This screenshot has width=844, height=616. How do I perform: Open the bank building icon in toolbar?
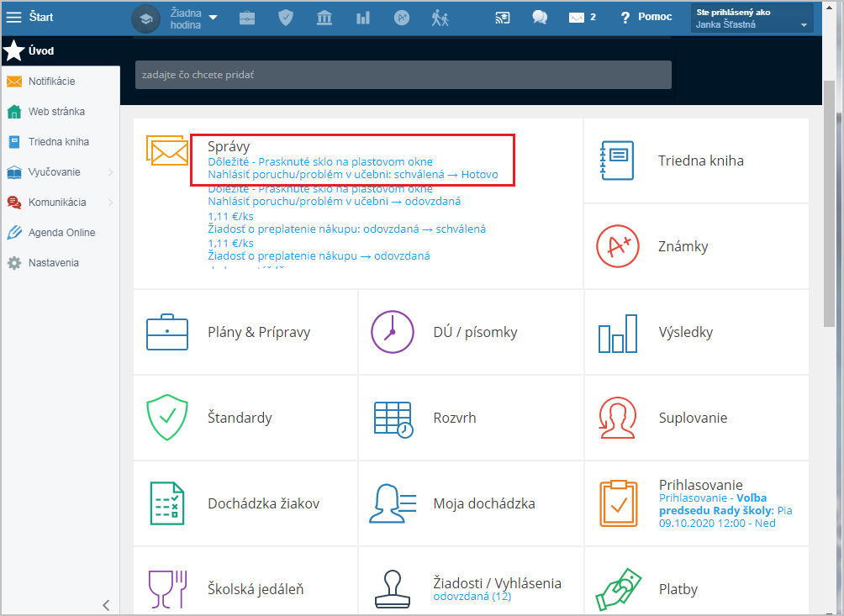click(324, 18)
